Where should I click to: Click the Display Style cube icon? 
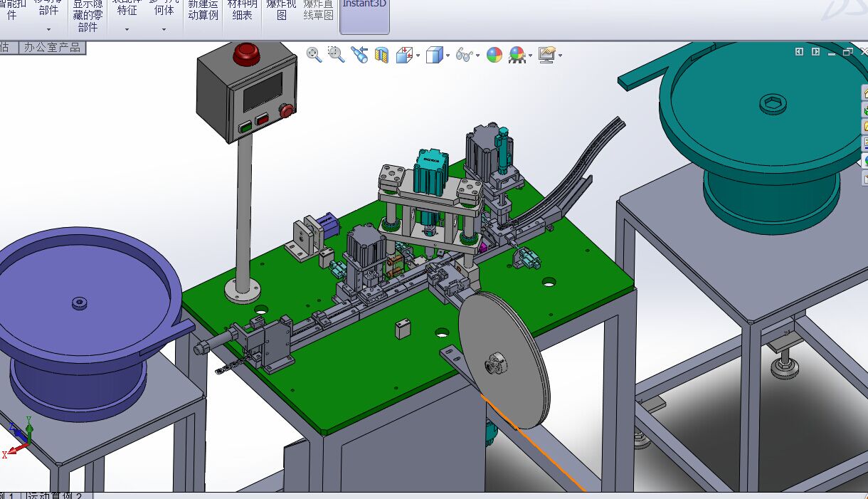tap(434, 55)
